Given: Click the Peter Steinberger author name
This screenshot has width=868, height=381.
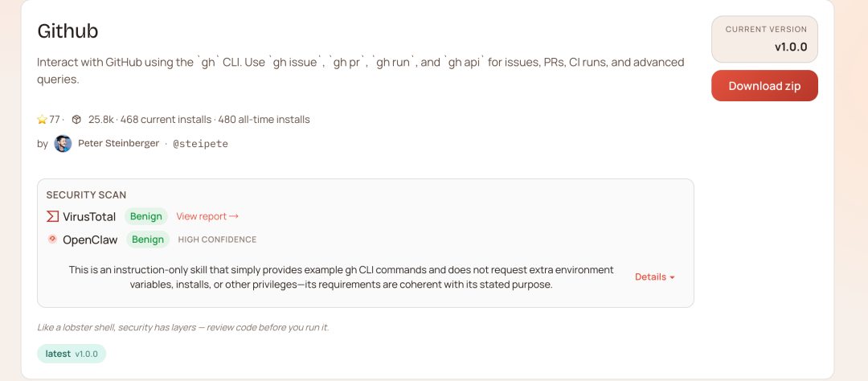Looking at the screenshot, I should pyautogui.click(x=118, y=143).
